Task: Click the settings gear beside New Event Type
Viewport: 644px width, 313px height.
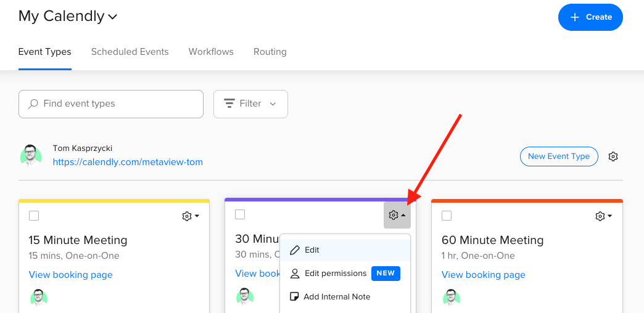Action: tap(613, 156)
